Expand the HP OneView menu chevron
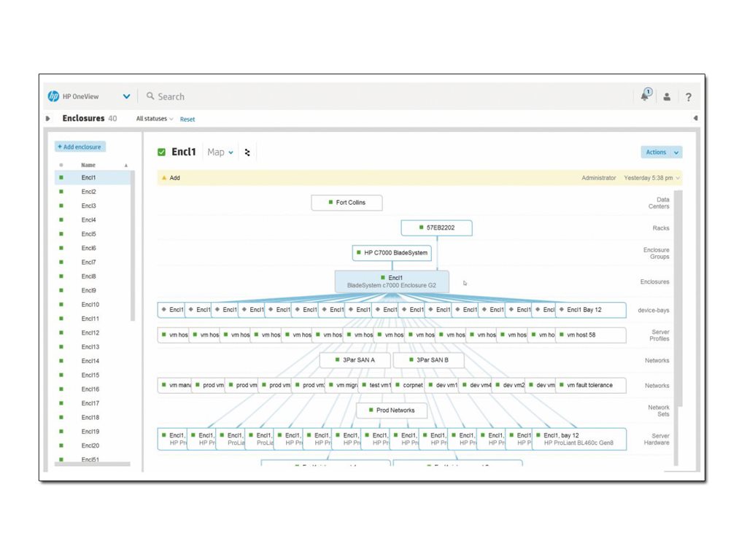Viewport: 747px width, 560px height. (x=125, y=96)
